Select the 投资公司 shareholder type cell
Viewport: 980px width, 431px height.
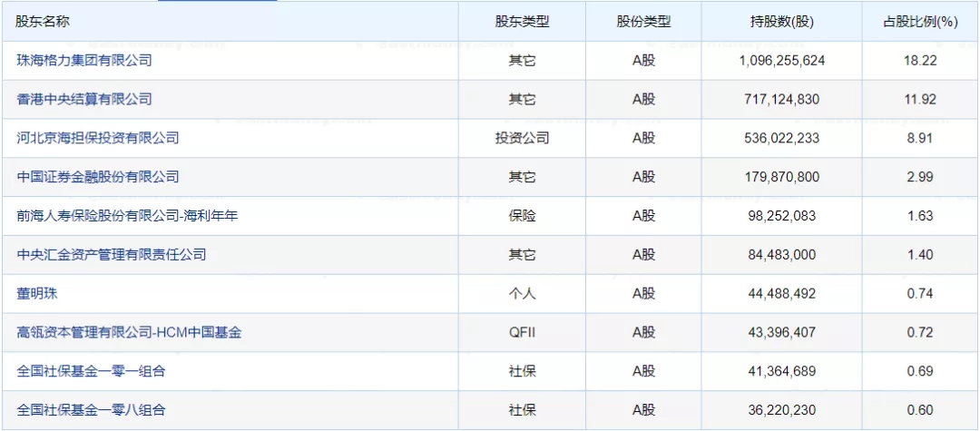click(x=522, y=138)
